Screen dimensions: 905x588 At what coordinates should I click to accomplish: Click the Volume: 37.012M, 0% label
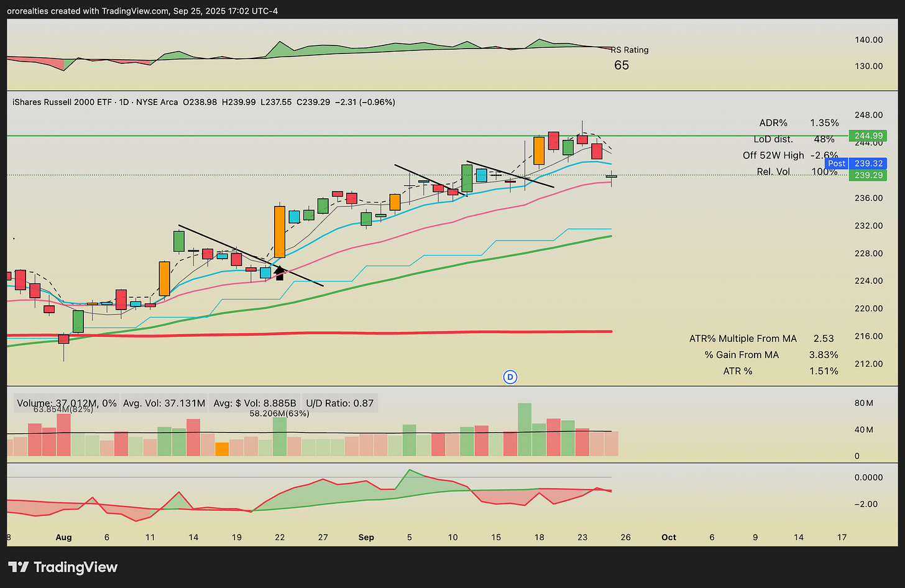click(x=67, y=403)
